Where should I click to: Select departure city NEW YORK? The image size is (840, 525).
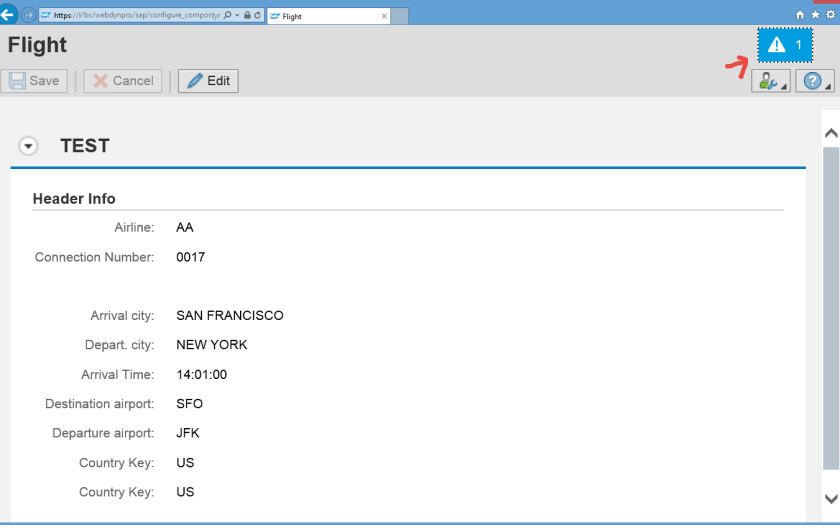(x=212, y=345)
